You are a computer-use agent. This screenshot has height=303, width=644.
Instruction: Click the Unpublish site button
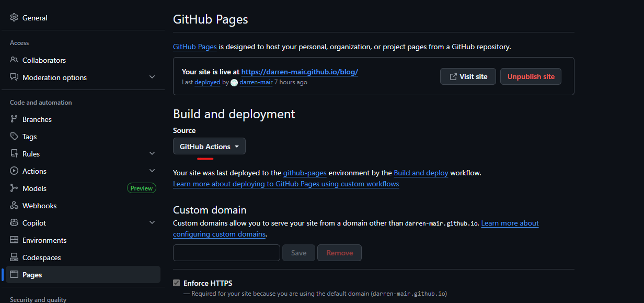531,76
